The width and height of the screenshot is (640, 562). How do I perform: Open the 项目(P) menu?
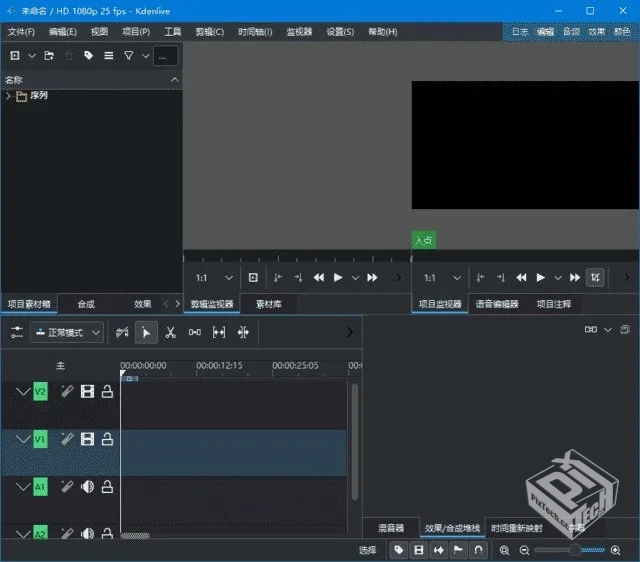point(136,32)
